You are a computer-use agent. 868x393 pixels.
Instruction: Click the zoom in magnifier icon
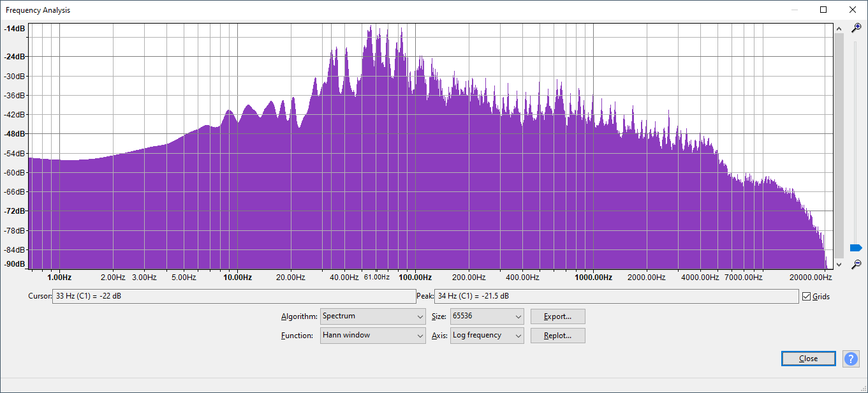coord(856,28)
